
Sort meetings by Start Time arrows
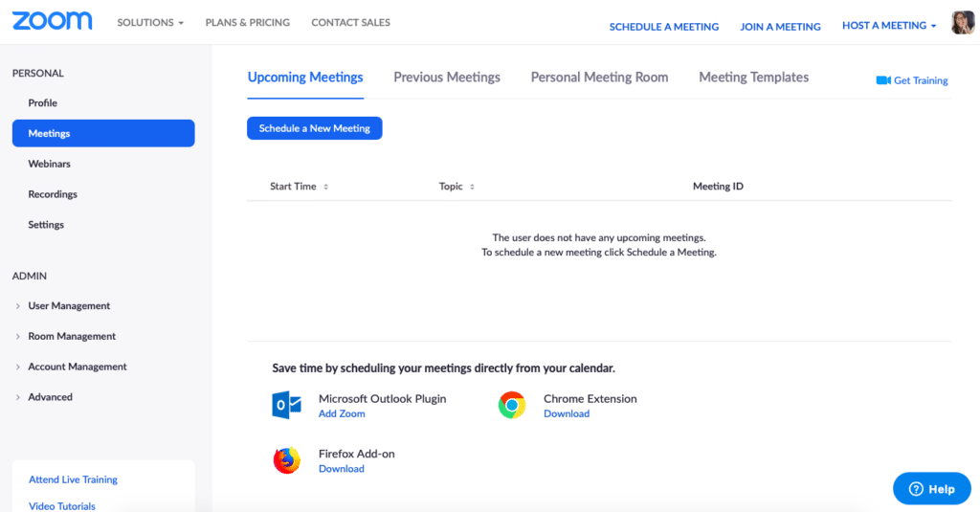[325, 187]
